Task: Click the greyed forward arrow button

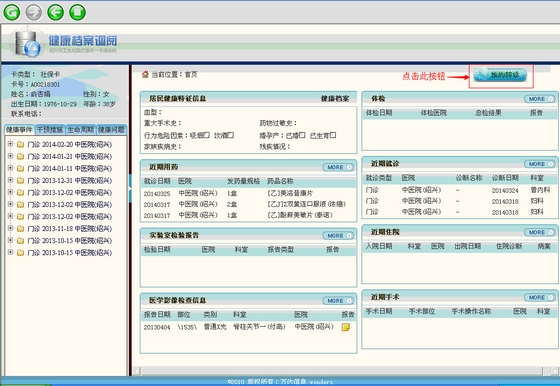Action: pos(34,12)
